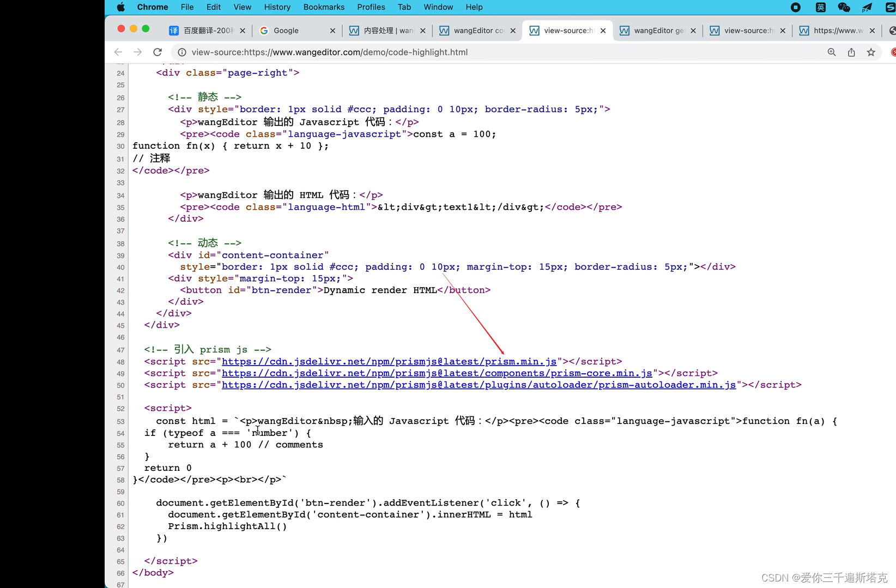Open the prism.min.js CDN link

(x=390, y=361)
